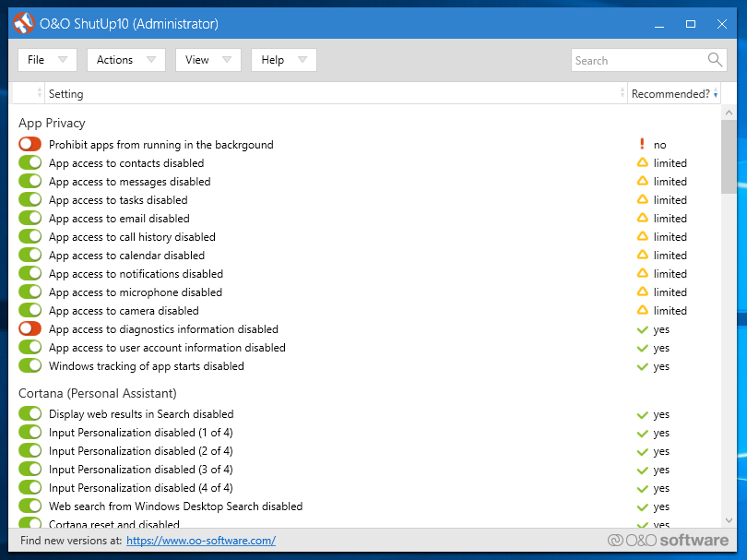The image size is (747, 560).
Task: Click the checkmark for Input Personalization (3 of 4)
Action: (642, 470)
